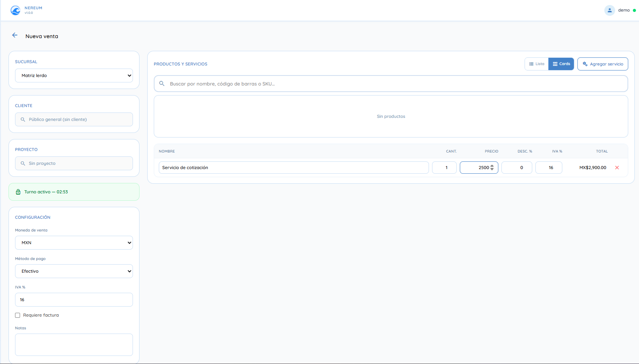Image resolution: width=639 pixels, height=364 pixels.
Task: Click the Precio stepper arrows
Action: point(492,168)
